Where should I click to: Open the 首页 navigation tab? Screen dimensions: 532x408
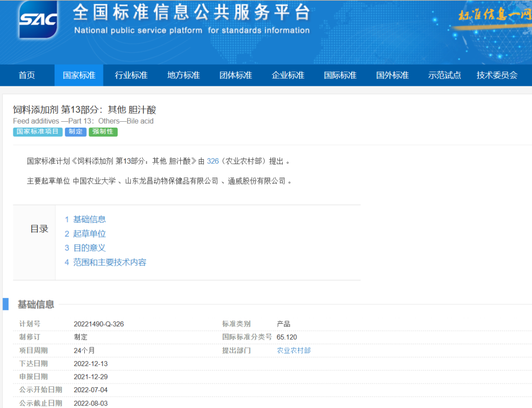27,75
